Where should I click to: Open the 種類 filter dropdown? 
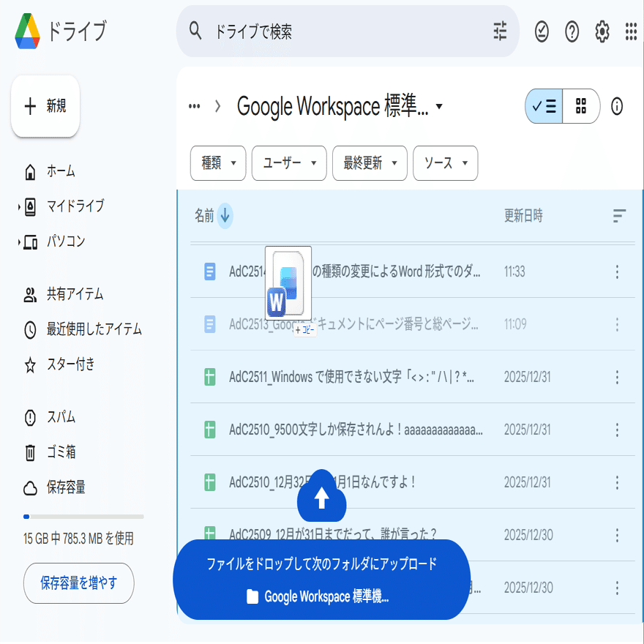tap(217, 163)
